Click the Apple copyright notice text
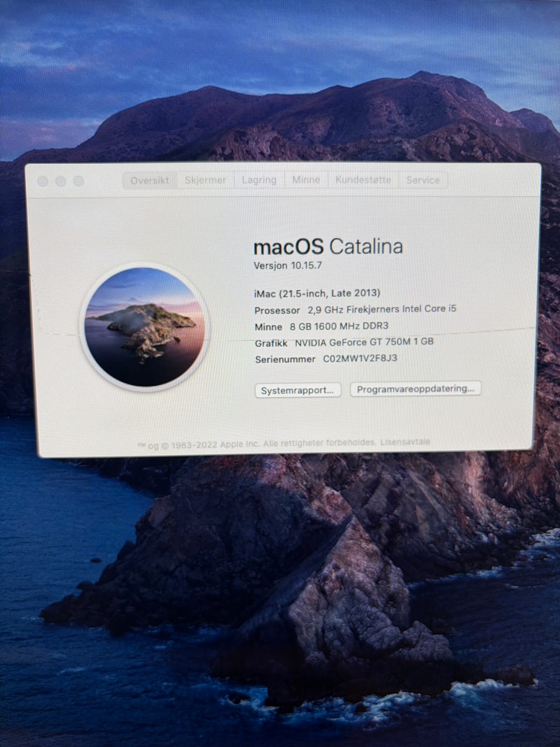The image size is (560, 747). click(x=257, y=444)
